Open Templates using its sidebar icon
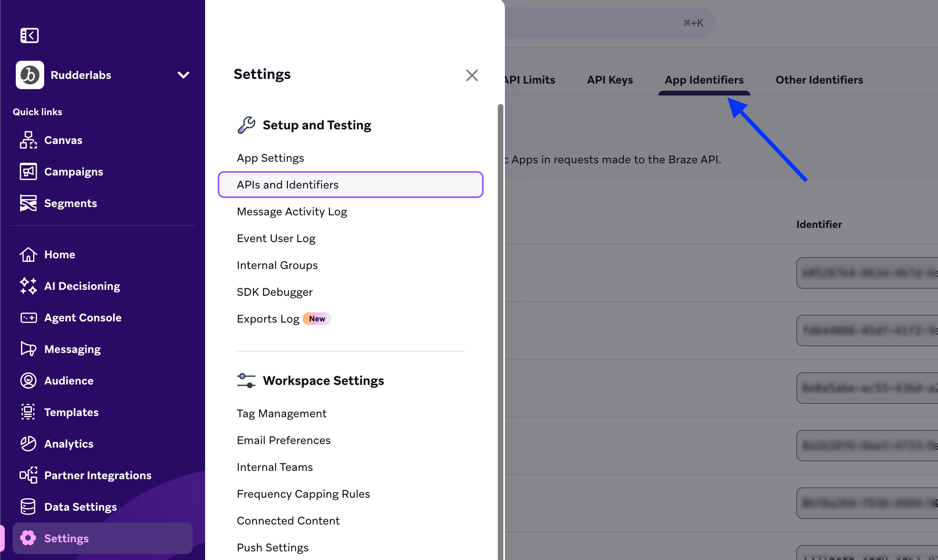 click(x=28, y=412)
